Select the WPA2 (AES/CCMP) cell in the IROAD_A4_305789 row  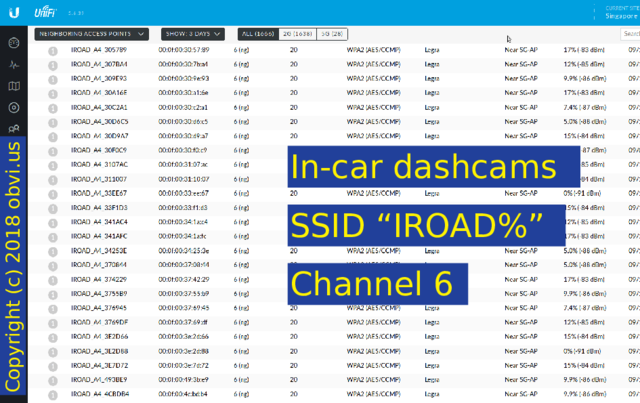coord(373,50)
